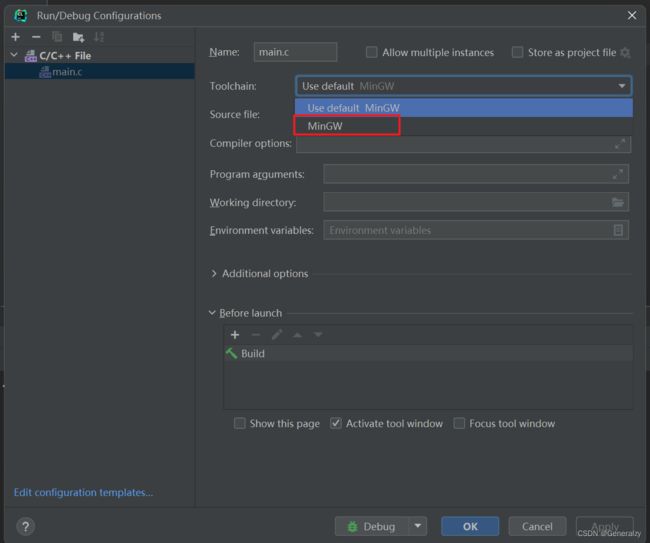The width and height of the screenshot is (650, 543).
Task: Add a before launch task
Action: [x=235, y=335]
